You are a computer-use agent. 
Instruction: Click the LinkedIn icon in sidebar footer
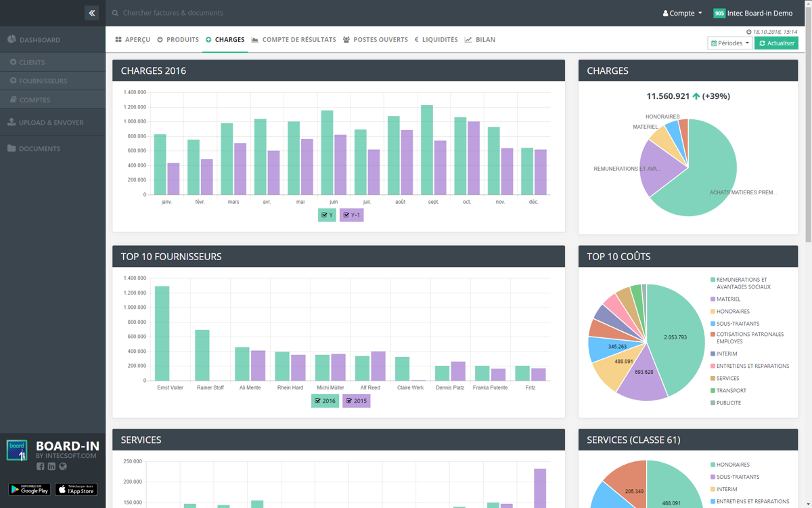pos(51,467)
